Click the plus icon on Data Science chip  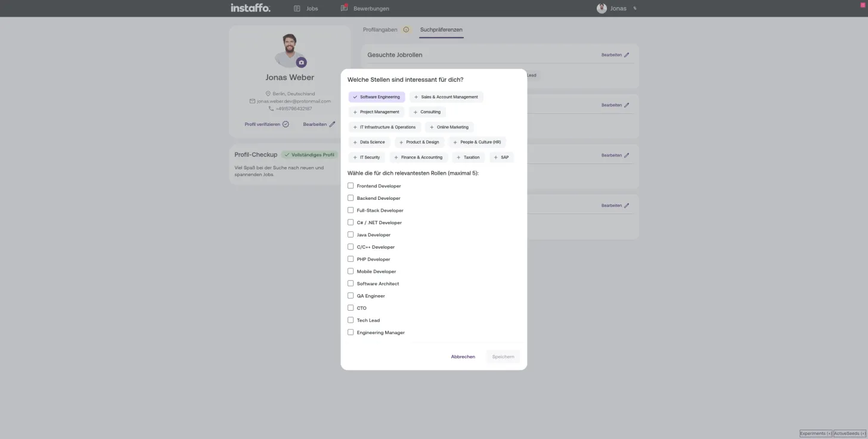(x=355, y=143)
